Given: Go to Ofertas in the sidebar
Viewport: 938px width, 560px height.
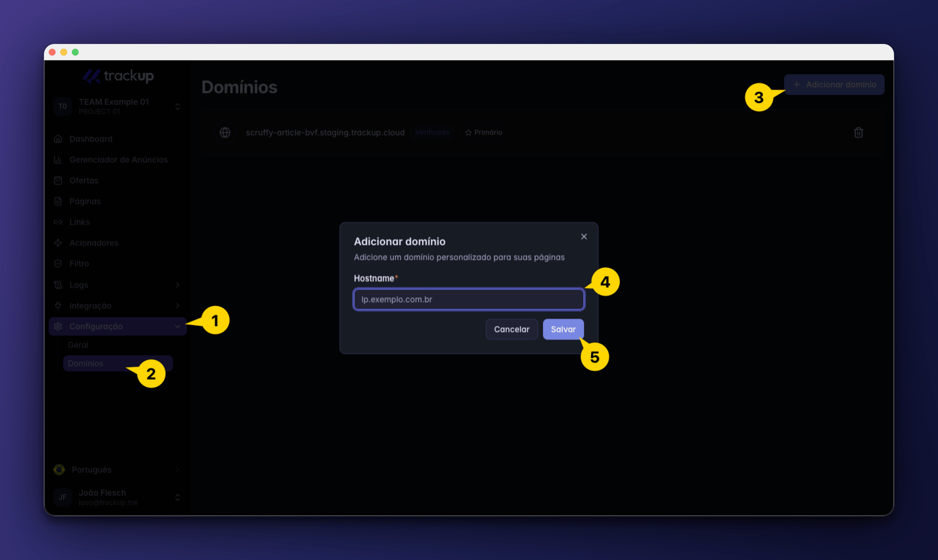Looking at the screenshot, I should pos(117,180).
